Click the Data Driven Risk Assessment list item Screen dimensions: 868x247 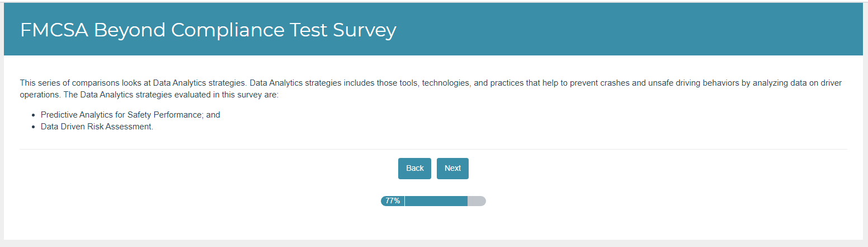(97, 127)
